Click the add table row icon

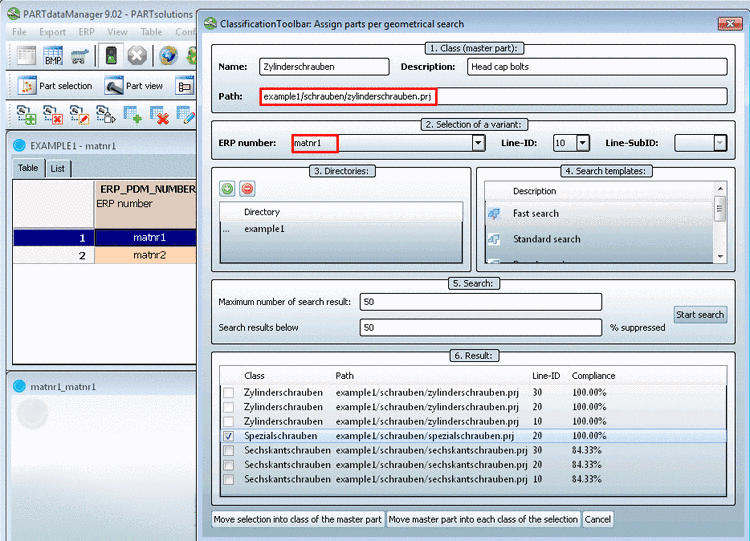132,115
